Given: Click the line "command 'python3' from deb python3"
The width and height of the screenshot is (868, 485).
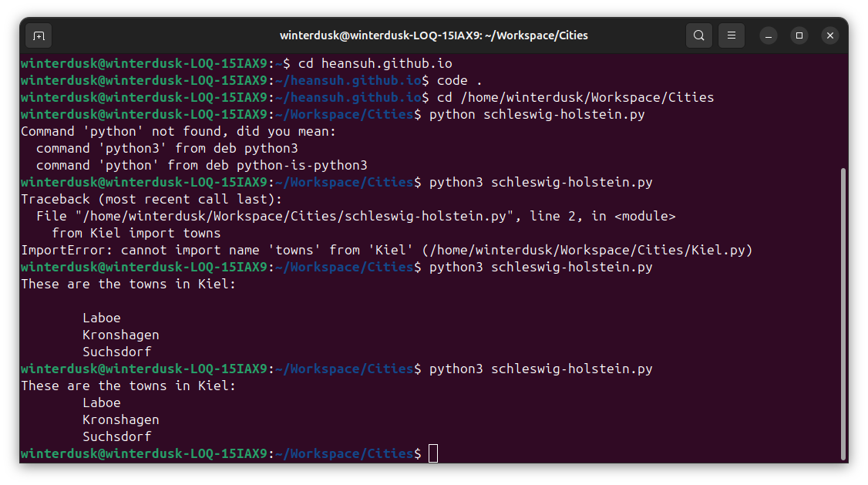Looking at the screenshot, I should pos(167,148).
